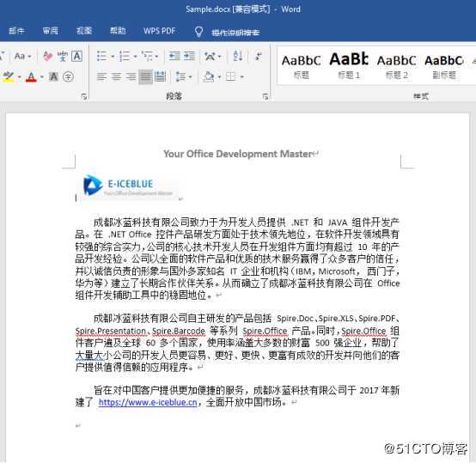Click the underlined word Spire.Barcode

(179, 331)
